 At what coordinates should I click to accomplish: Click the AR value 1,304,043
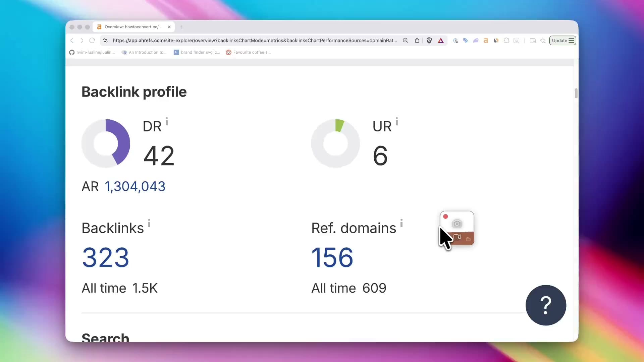135,186
